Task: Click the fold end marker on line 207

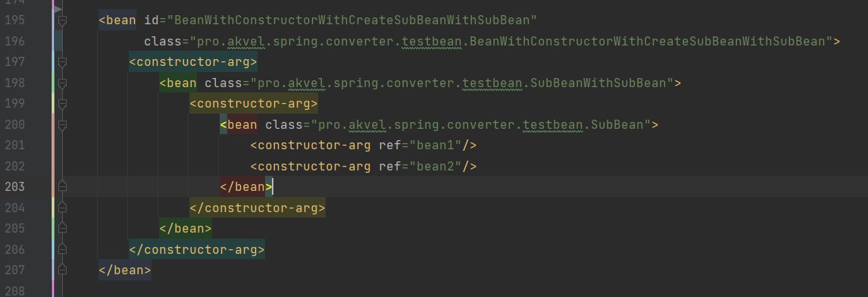Action: [62, 270]
